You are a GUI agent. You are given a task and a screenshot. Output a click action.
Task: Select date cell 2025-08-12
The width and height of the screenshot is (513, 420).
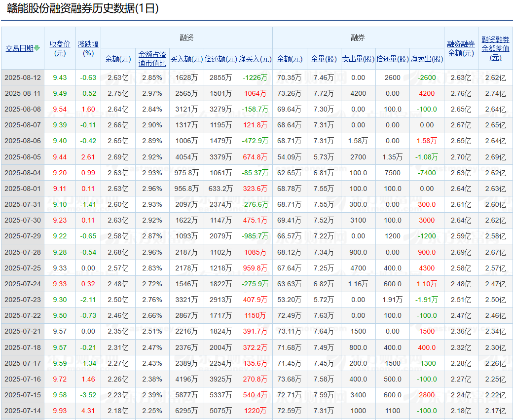pos(23,77)
